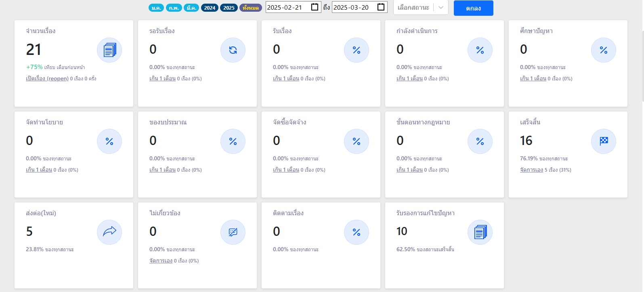Click the checkered flag icon in เสร็จสิ้น card

pos(604,141)
